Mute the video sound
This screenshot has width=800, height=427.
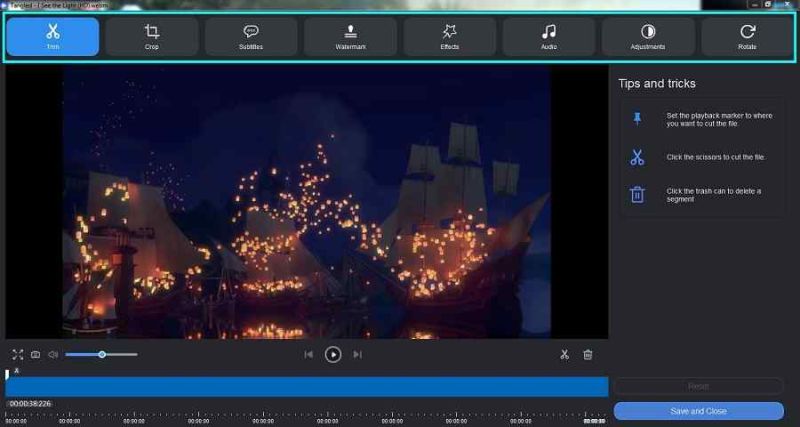(x=53, y=354)
